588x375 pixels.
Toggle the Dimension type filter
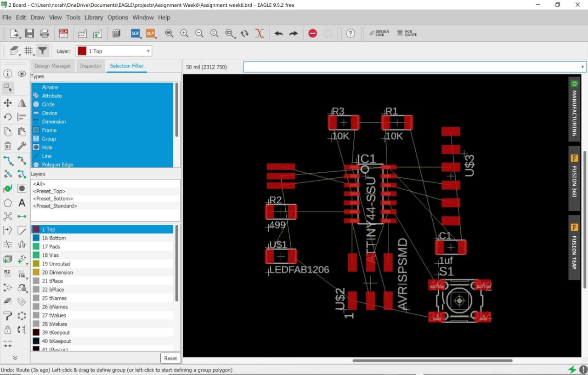point(102,122)
